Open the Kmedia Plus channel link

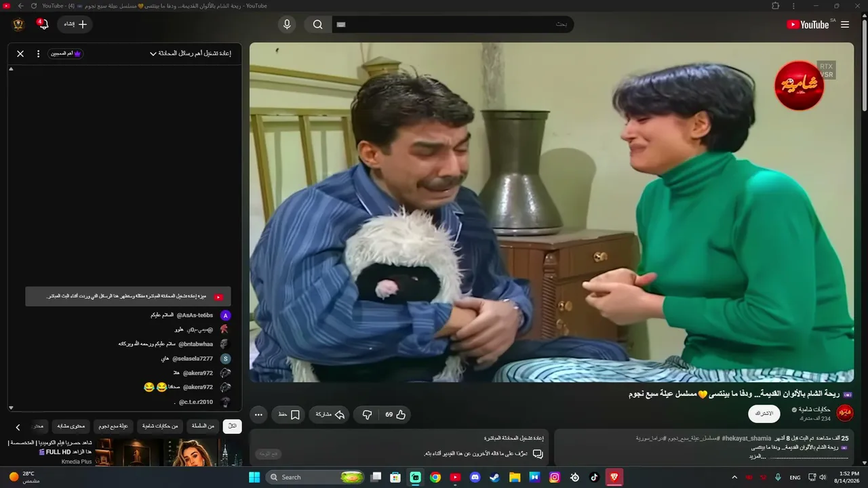(77, 462)
